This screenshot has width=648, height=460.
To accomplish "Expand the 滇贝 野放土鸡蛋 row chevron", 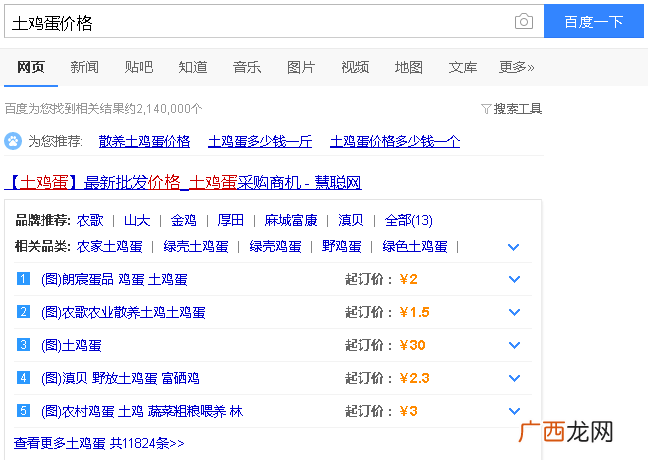I will 514,378.
